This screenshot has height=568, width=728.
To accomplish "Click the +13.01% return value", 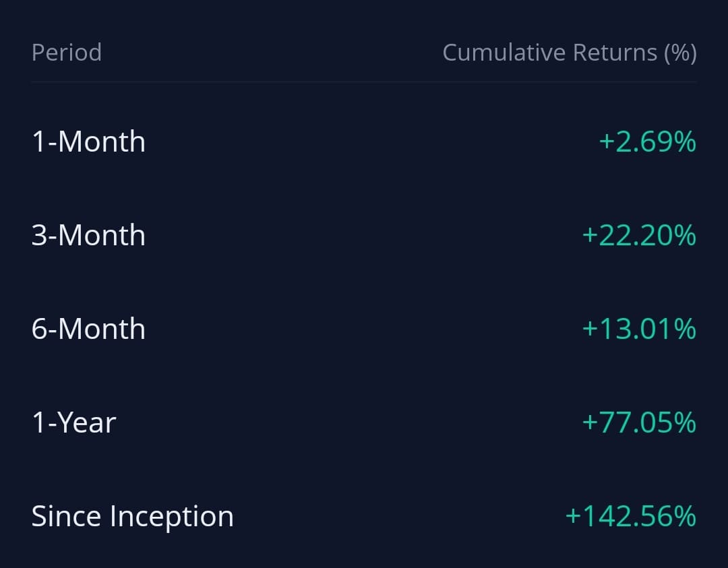I will coord(638,329).
